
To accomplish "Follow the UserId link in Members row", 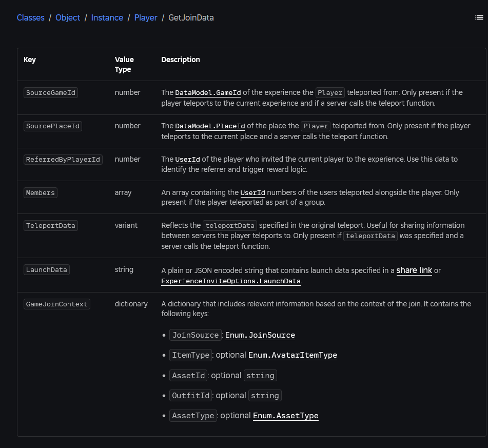I will click(252, 193).
